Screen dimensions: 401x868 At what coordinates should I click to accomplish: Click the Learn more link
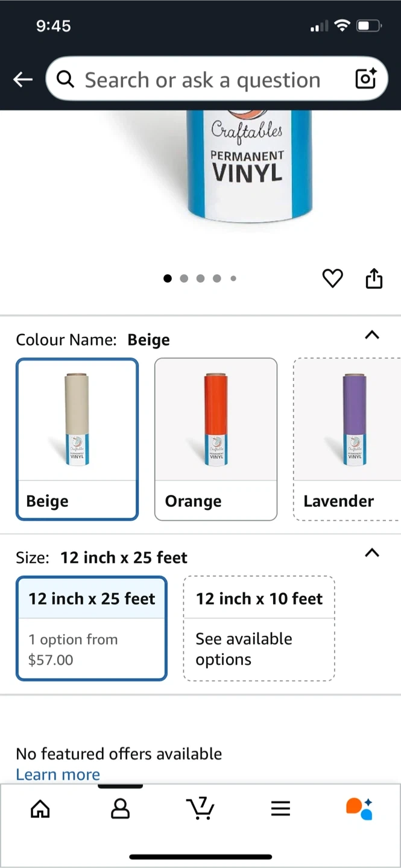[58, 775]
